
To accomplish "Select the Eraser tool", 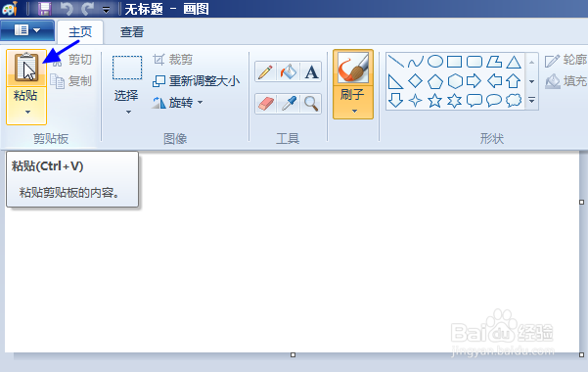I will point(265,104).
